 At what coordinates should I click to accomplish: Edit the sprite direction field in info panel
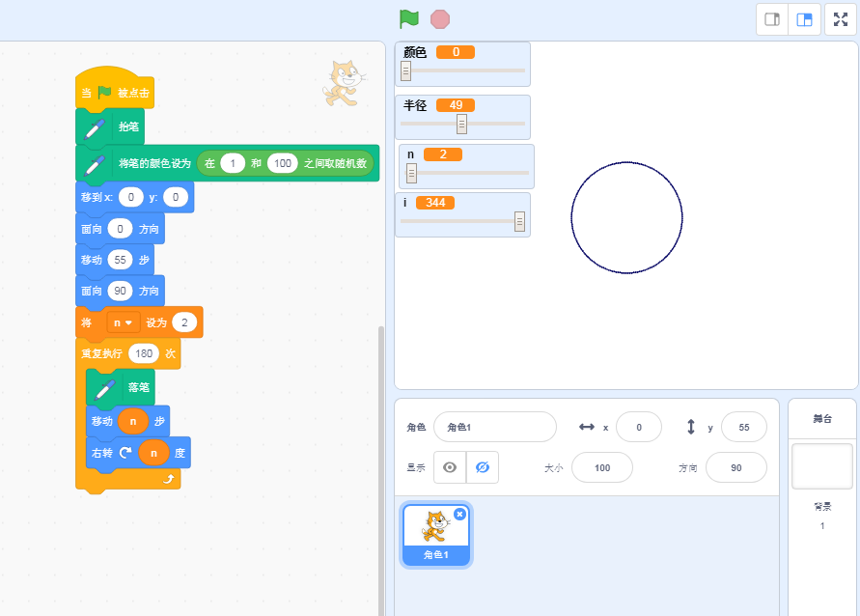click(736, 467)
